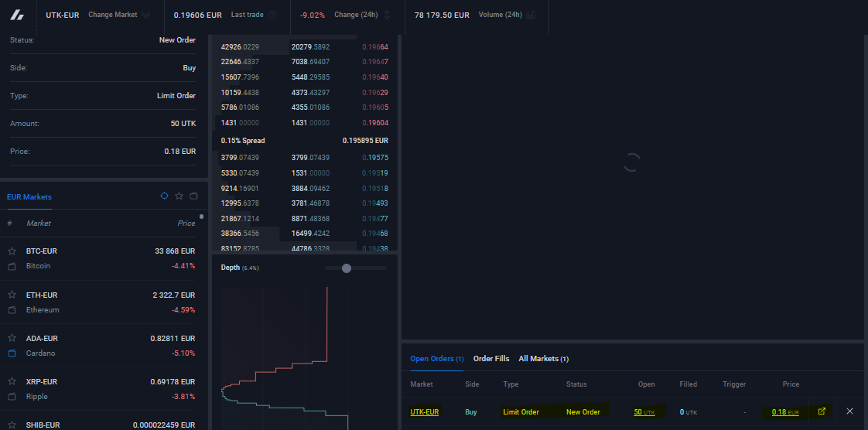Screen dimensions: 868x430
Task: Cancel the UTK-EUR open order
Action: point(849,411)
